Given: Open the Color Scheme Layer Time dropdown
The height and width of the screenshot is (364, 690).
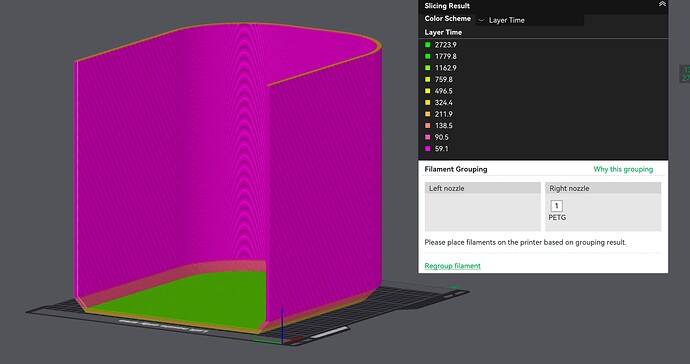Looking at the screenshot, I should [x=529, y=20].
